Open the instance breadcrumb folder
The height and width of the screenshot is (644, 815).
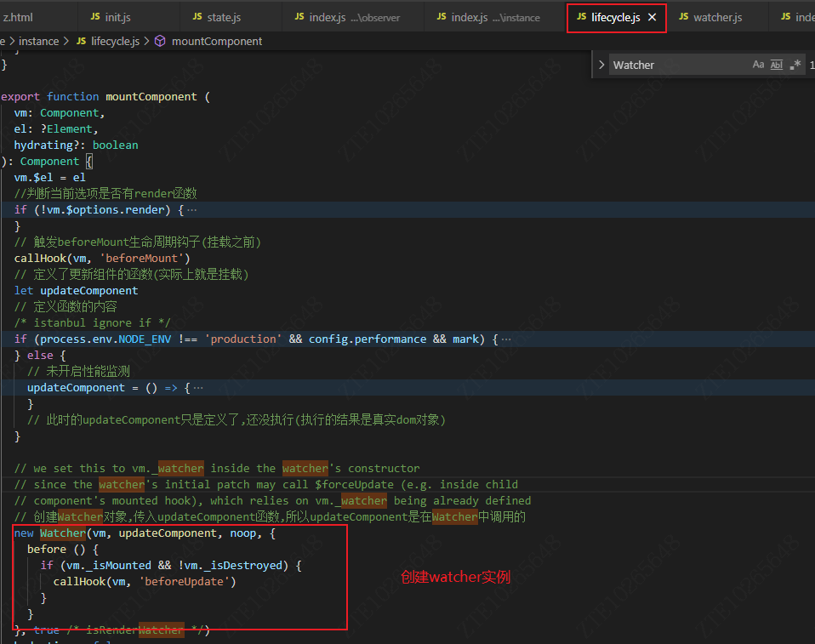[38, 41]
